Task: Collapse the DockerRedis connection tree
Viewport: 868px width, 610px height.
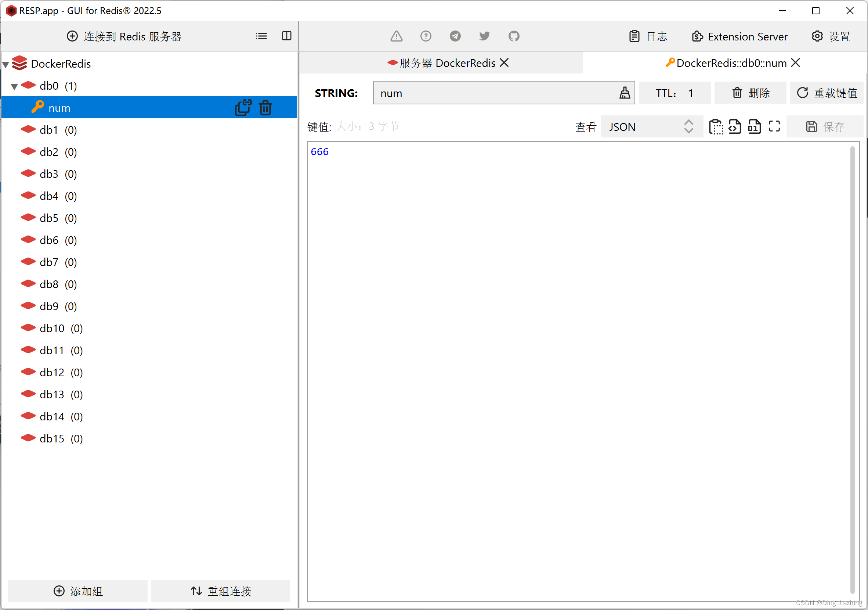Action: [6, 64]
